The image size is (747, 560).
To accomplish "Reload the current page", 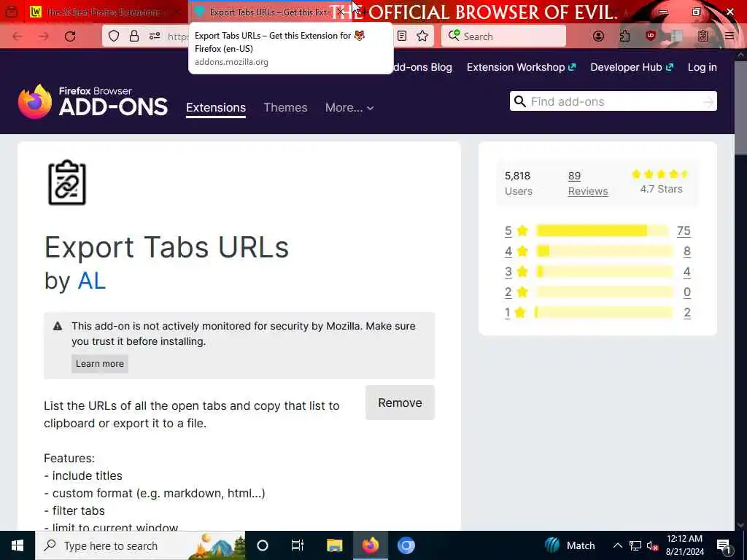I will pyautogui.click(x=70, y=36).
